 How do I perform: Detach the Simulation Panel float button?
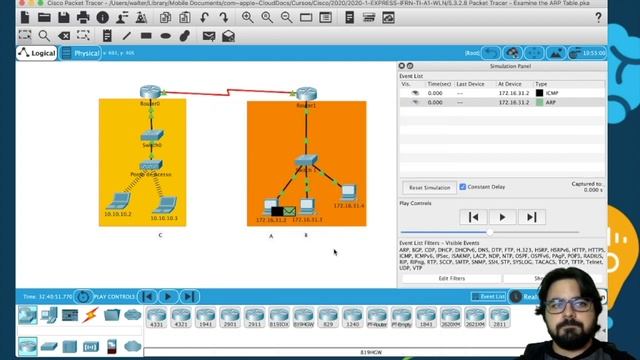[410, 66]
